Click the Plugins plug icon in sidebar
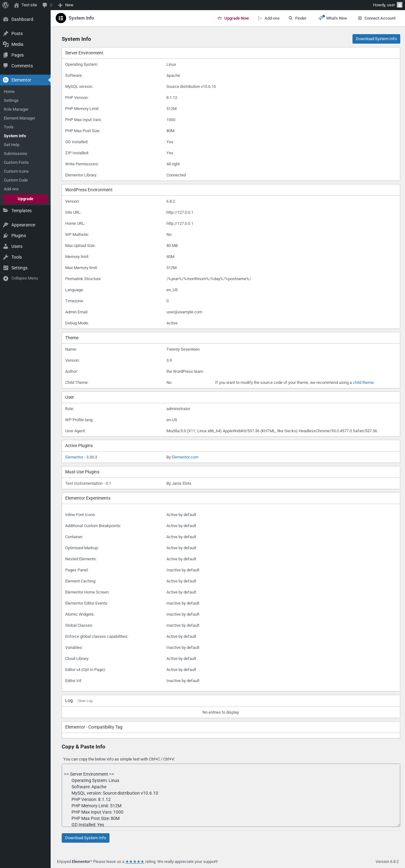Screen dimensions: 405x868 click(6, 236)
